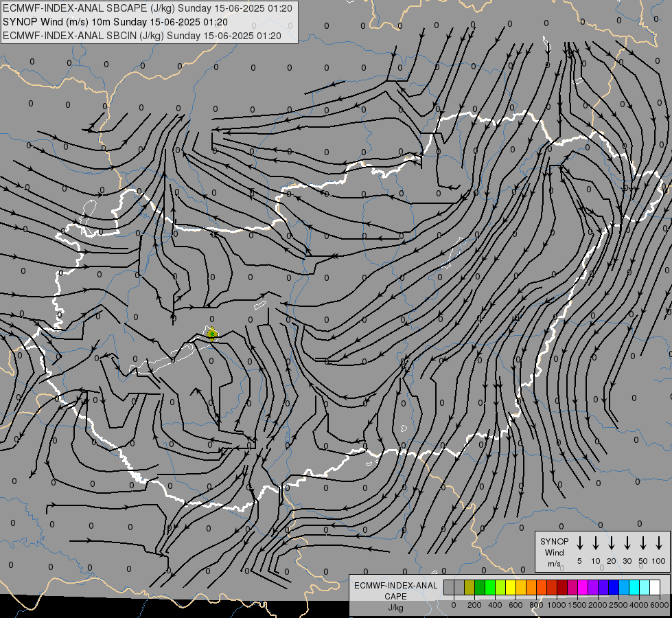Select the purple CAPE legend swatch
Image resolution: width=672 pixels, height=618 pixels.
click(593, 588)
